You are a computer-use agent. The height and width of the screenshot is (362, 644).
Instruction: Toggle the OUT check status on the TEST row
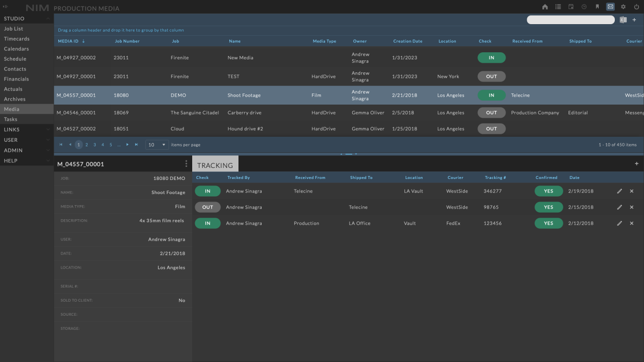coord(491,76)
